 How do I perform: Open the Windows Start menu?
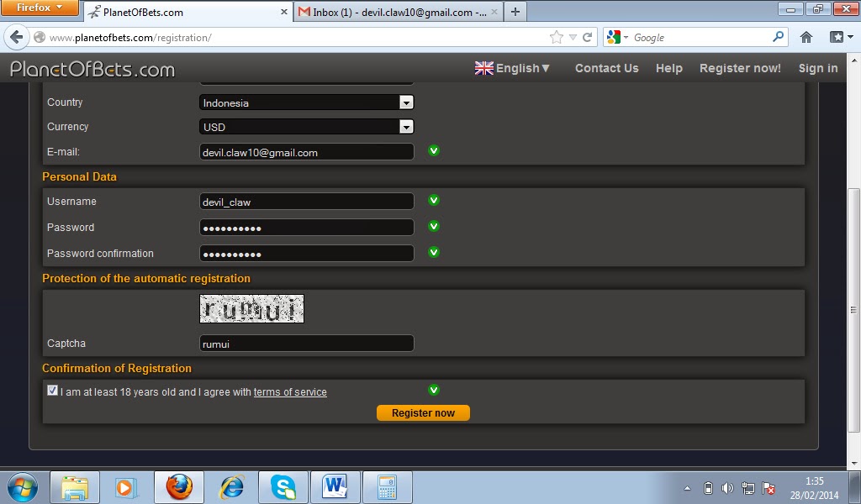pos(22,487)
